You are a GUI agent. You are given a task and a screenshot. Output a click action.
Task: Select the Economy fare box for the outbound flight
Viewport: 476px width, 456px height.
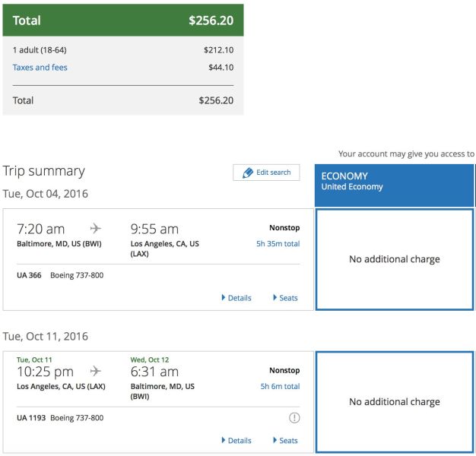tap(395, 259)
